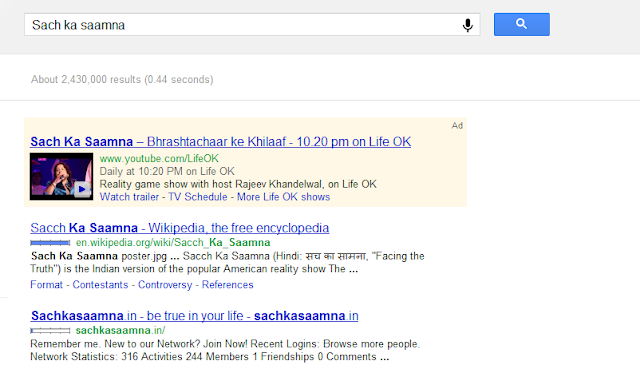Jump to the Controversy section link
The width and height of the screenshot is (640, 381).
click(165, 285)
